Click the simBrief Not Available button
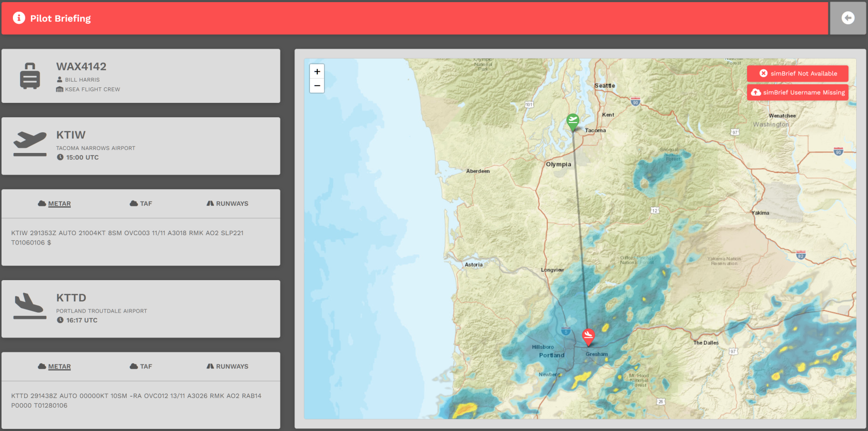Screen dimensions: 868x431 (798, 73)
